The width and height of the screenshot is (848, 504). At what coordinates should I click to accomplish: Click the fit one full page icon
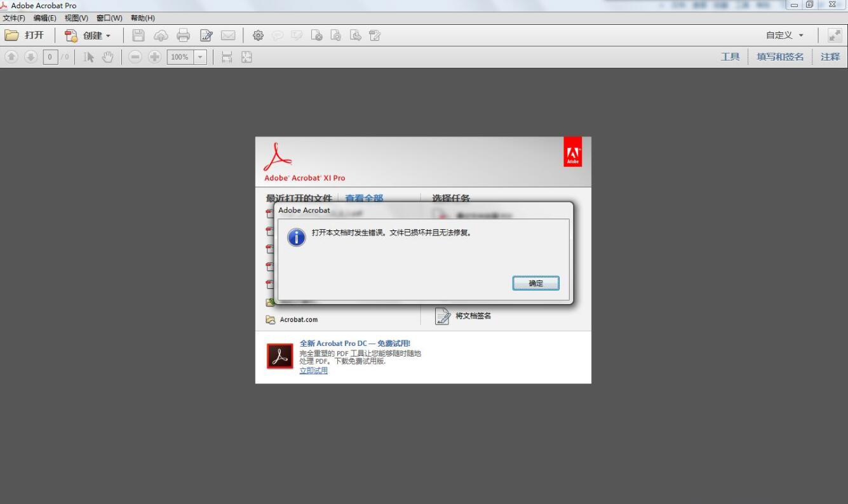point(246,57)
